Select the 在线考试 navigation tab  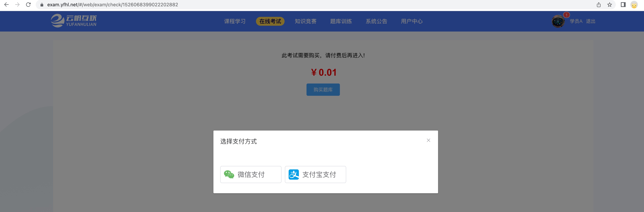pyautogui.click(x=270, y=21)
